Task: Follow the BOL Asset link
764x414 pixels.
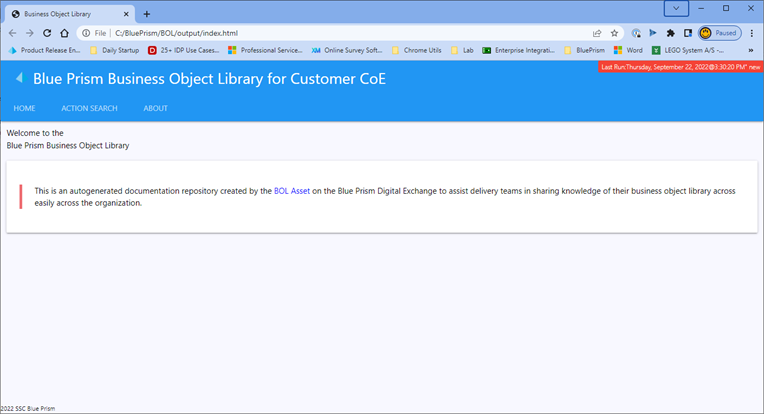Action: coord(292,191)
